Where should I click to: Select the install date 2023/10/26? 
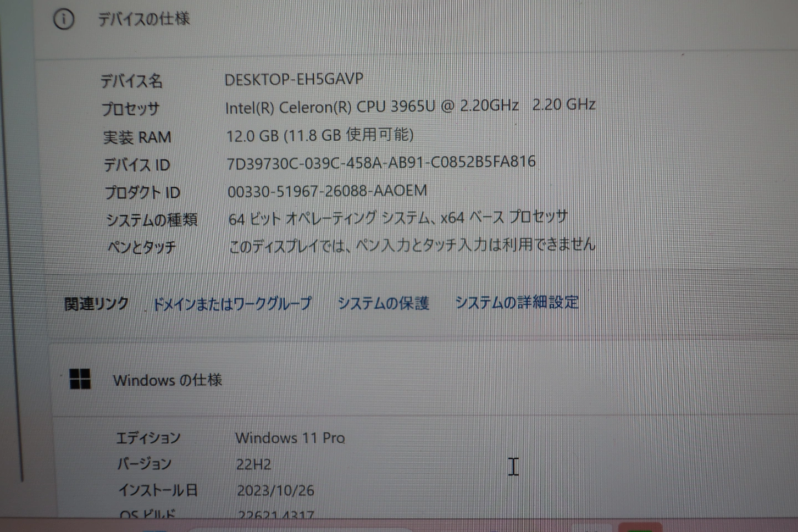point(275,490)
